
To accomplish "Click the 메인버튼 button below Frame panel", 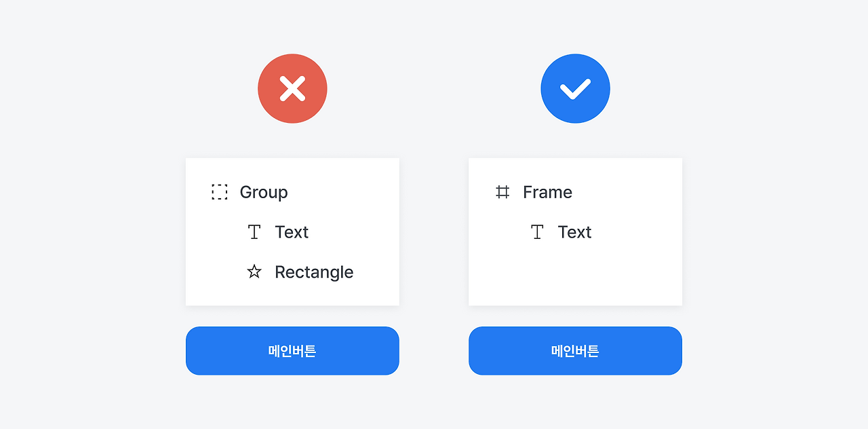I will coord(575,351).
